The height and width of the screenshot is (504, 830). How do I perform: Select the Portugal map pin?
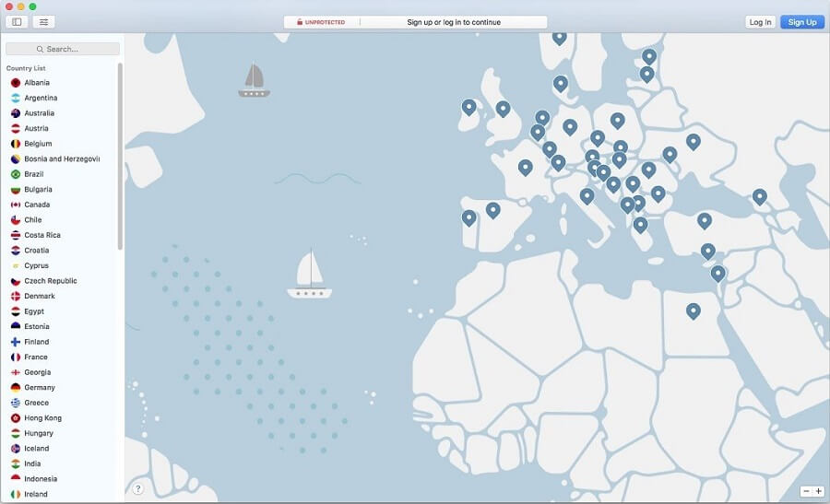pyautogui.click(x=468, y=217)
